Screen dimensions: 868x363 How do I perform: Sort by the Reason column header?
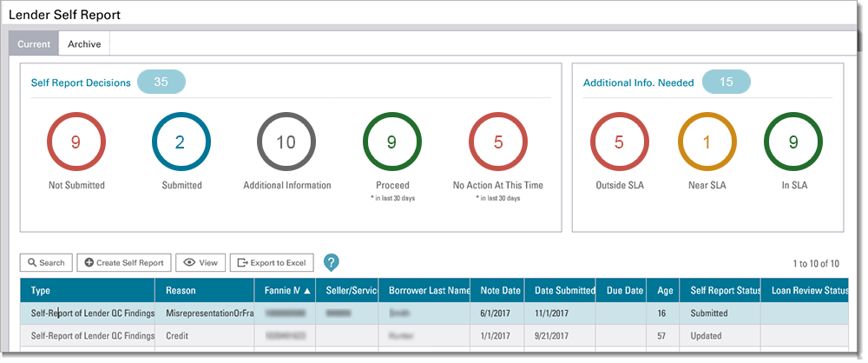pyautogui.click(x=205, y=290)
